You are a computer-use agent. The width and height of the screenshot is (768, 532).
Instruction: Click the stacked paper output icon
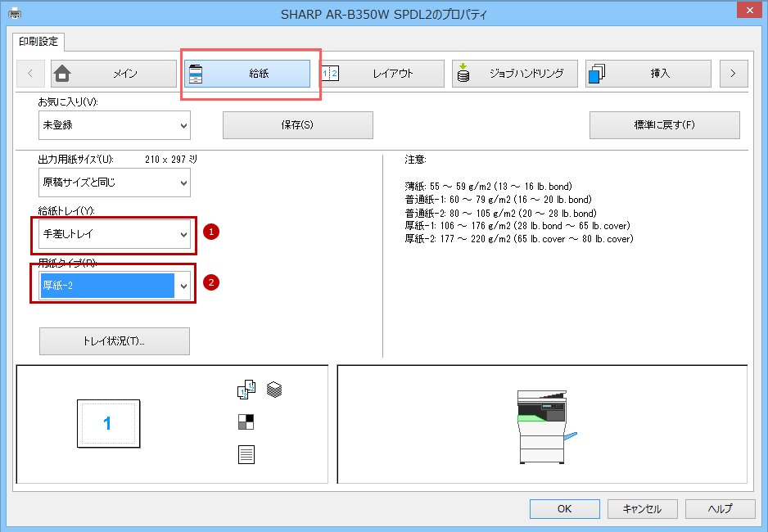pos(274,390)
